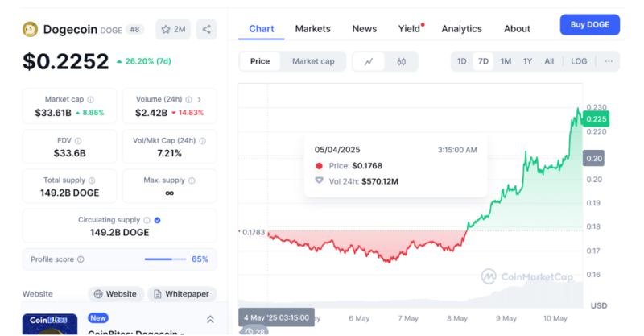This screenshot has height=336, width=644.
Task: Click the Profile score progress bar
Action: tap(165, 259)
